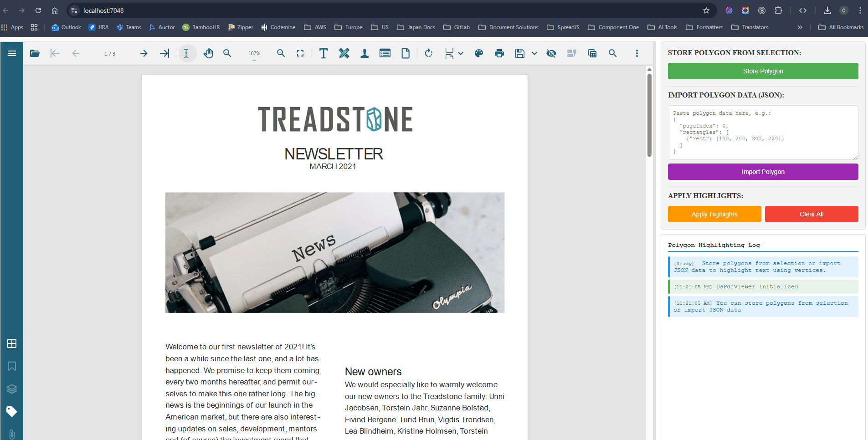
Task: Rotate the document with rotate icon
Action: [429, 53]
